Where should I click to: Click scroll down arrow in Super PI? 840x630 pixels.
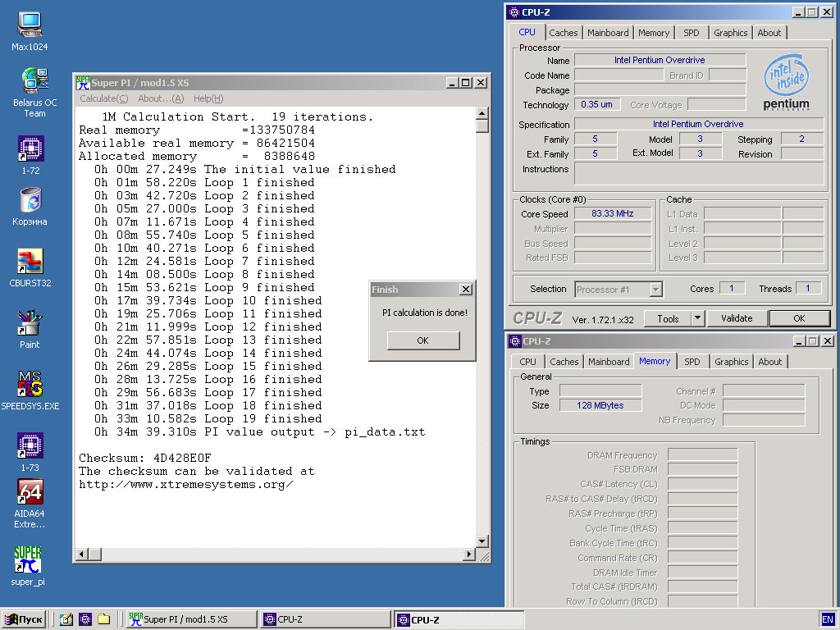tap(482, 541)
